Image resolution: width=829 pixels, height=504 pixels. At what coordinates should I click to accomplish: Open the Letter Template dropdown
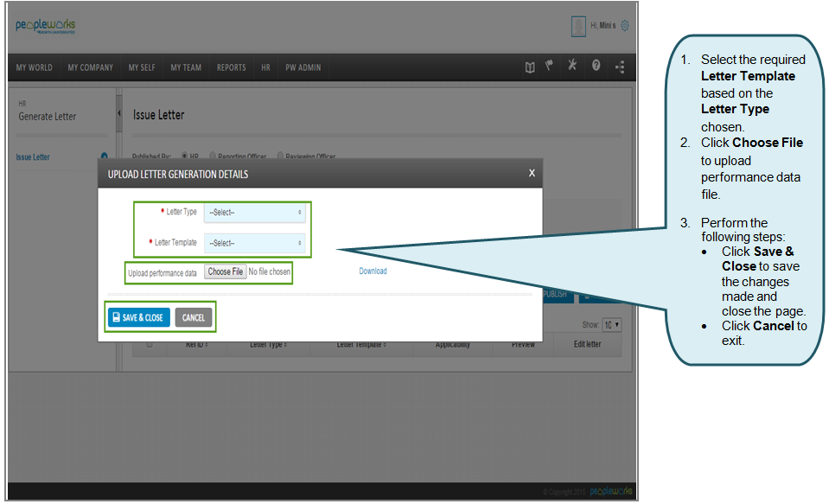click(255, 243)
